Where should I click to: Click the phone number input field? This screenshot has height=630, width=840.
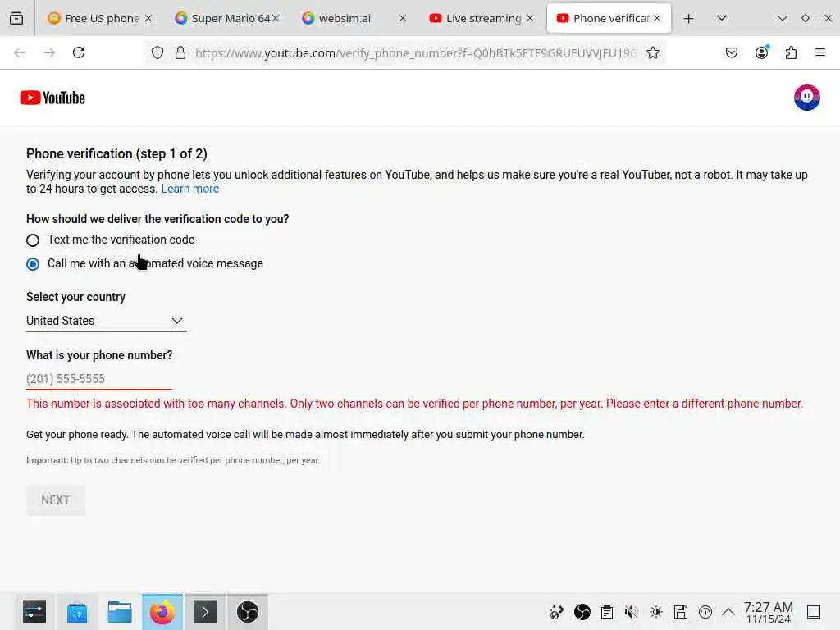[99, 379]
